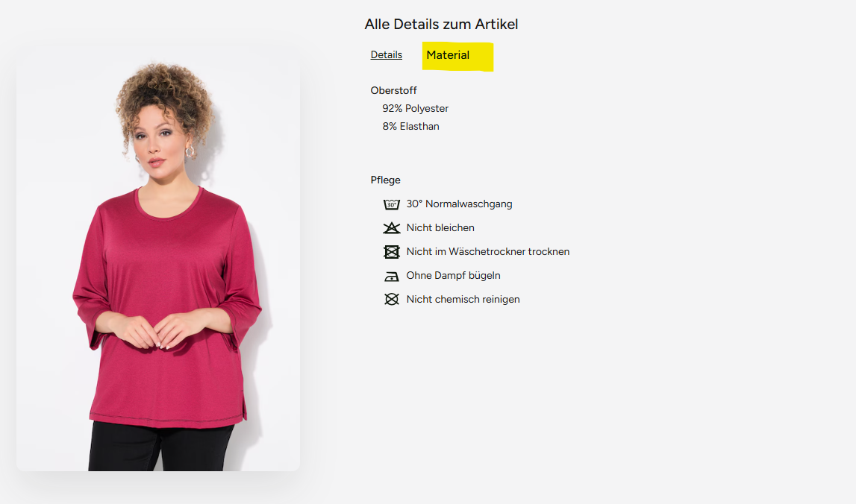Click the iron without steam icon

click(x=392, y=277)
